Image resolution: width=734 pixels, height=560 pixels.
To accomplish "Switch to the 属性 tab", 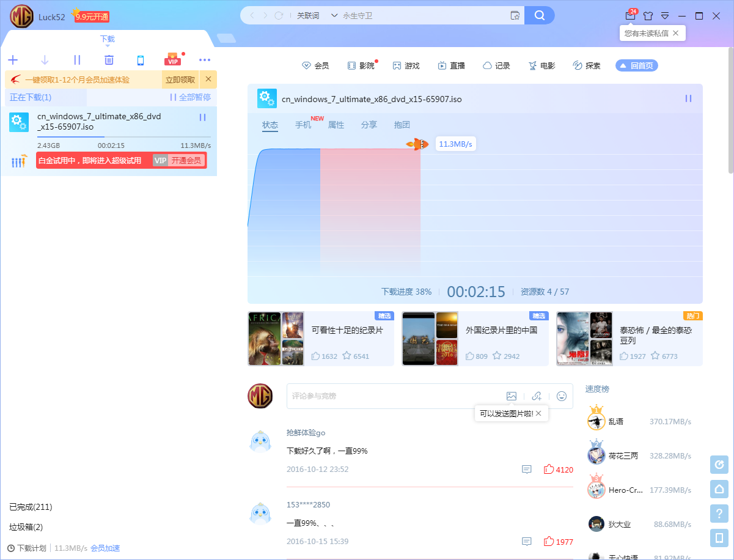I will pyautogui.click(x=336, y=125).
